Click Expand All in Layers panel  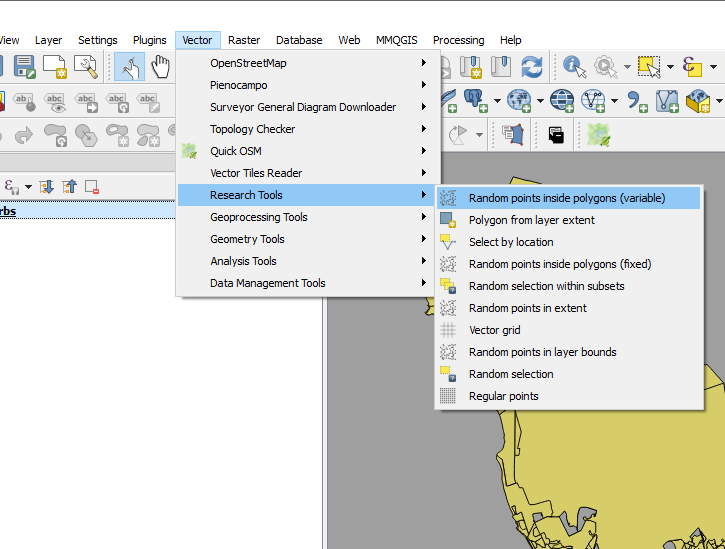click(46, 187)
